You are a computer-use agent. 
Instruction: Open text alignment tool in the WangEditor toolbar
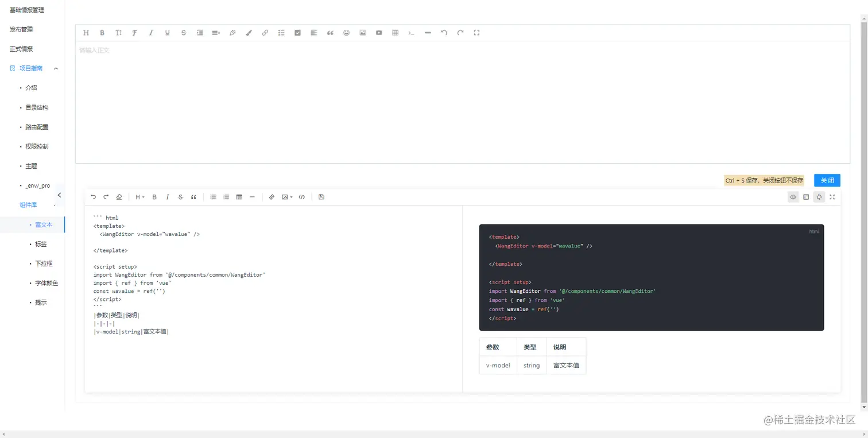click(x=313, y=33)
